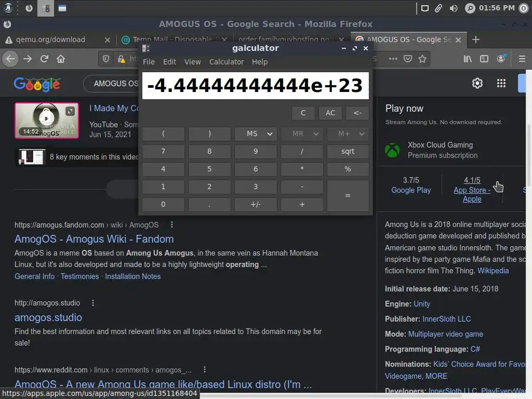Open a new Firefox tab
This screenshot has height=399, width=532.
click(476, 39)
